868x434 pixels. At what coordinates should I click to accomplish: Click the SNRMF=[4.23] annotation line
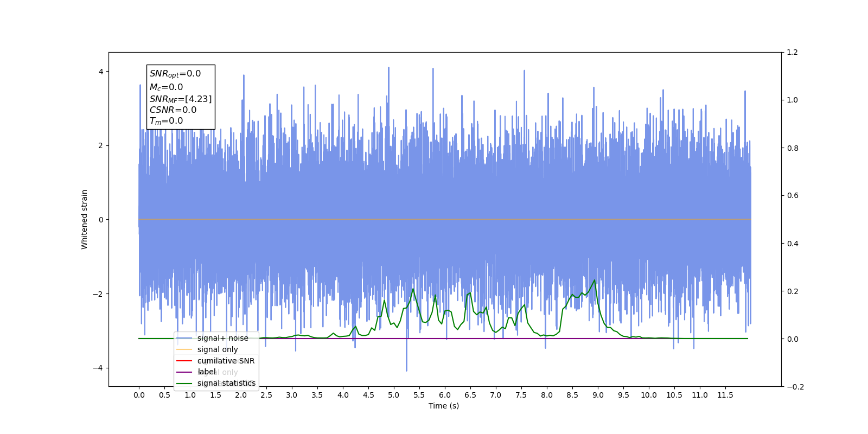pos(181,99)
